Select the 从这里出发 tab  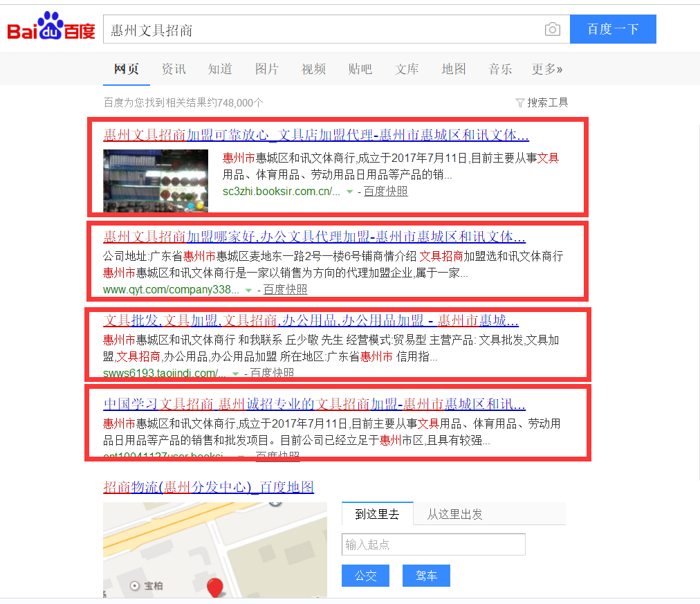(x=454, y=514)
